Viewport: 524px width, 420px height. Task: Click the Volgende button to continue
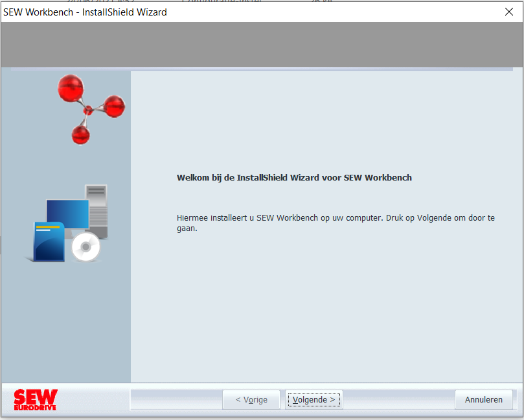pos(313,400)
